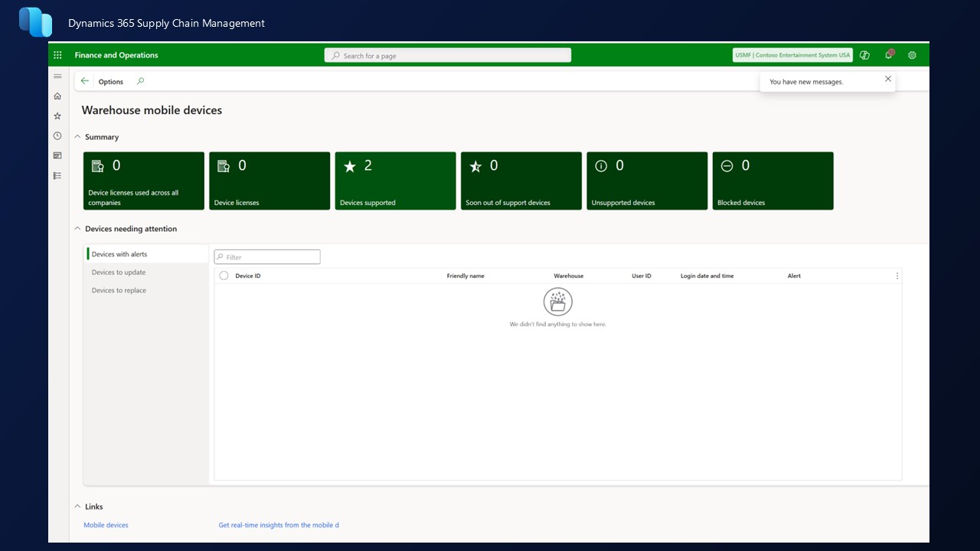Screen dimensions: 980x551
Task: Open the Mobile devices link
Action: tap(106, 525)
